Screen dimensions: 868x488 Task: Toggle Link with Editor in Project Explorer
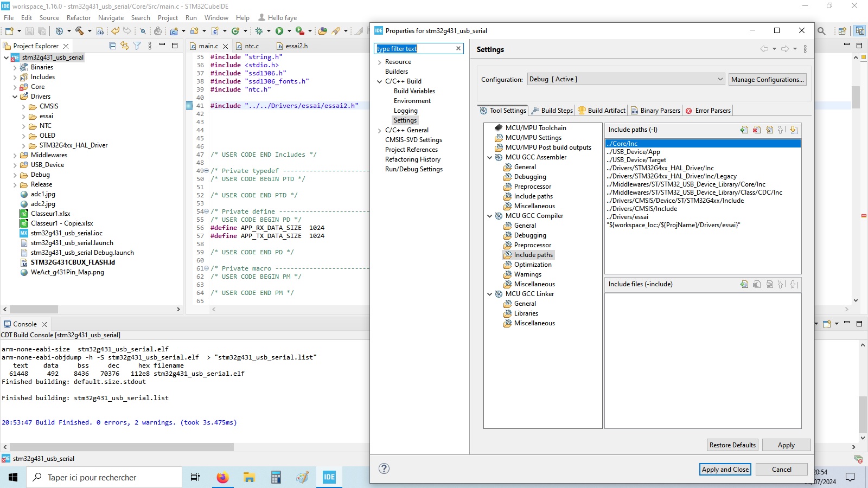(125, 46)
